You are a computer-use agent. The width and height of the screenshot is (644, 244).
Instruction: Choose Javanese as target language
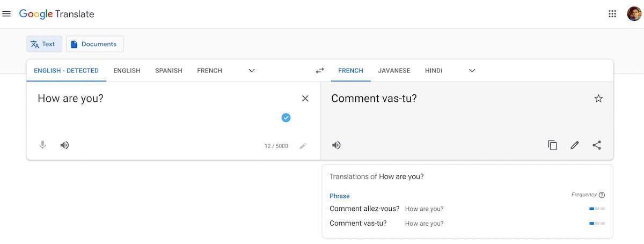tap(394, 70)
